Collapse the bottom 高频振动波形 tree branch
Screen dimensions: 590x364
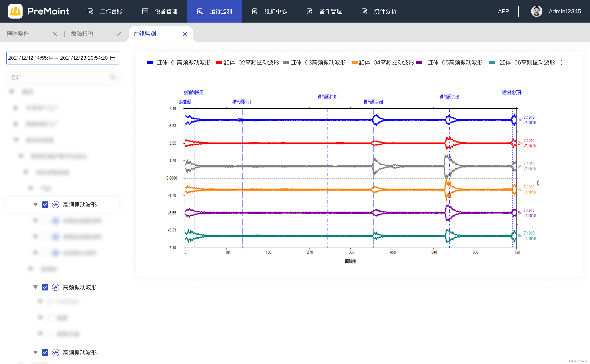(x=35, y=353)
